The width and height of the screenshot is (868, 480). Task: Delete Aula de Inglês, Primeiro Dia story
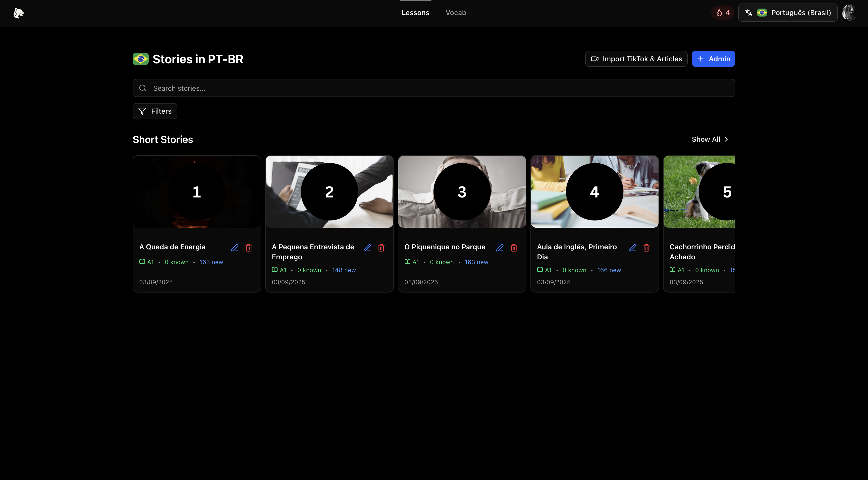(x=646, y=248)
